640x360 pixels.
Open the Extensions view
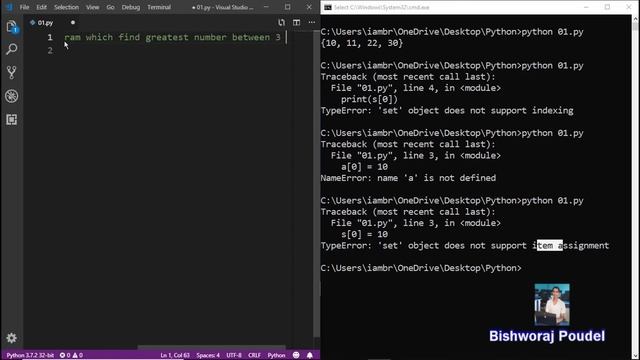[x=11, y=120]
